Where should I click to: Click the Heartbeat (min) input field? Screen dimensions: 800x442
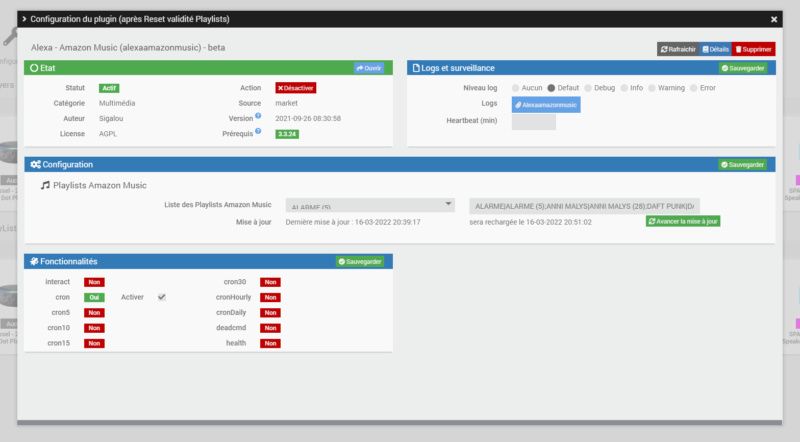(x=534, y=121)
